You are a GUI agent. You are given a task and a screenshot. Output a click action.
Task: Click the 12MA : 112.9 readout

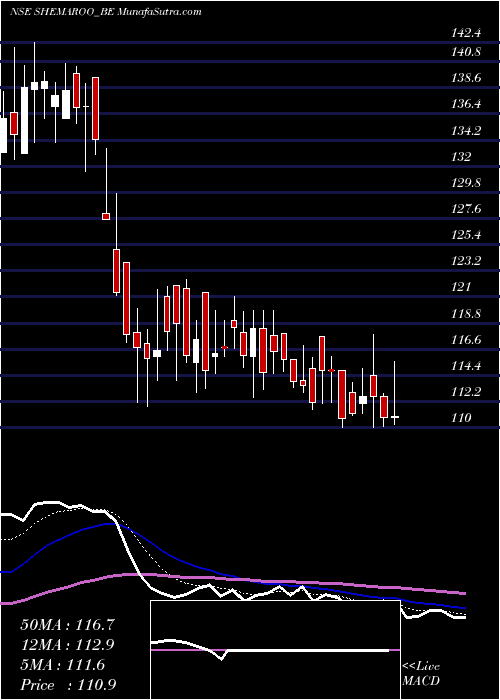67,645
